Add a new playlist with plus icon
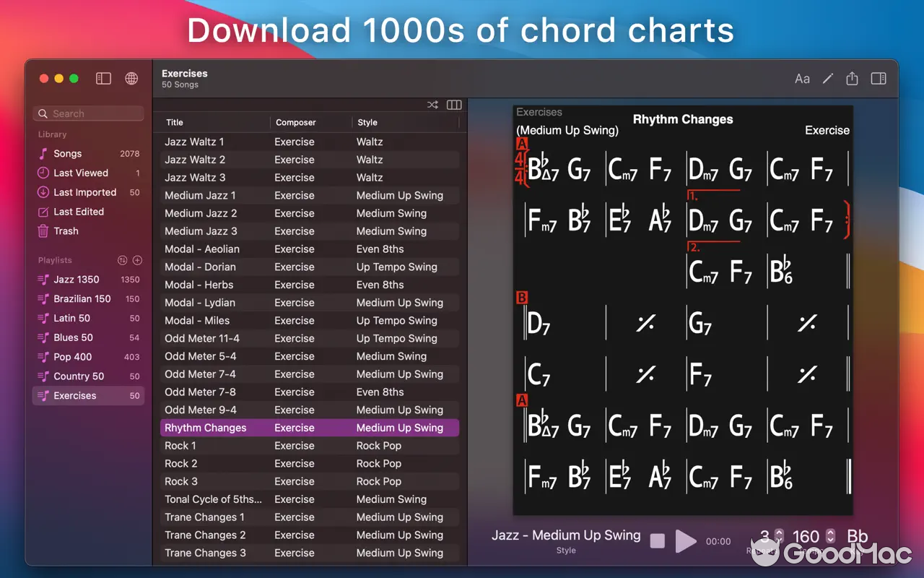 (x=137, y=260)
